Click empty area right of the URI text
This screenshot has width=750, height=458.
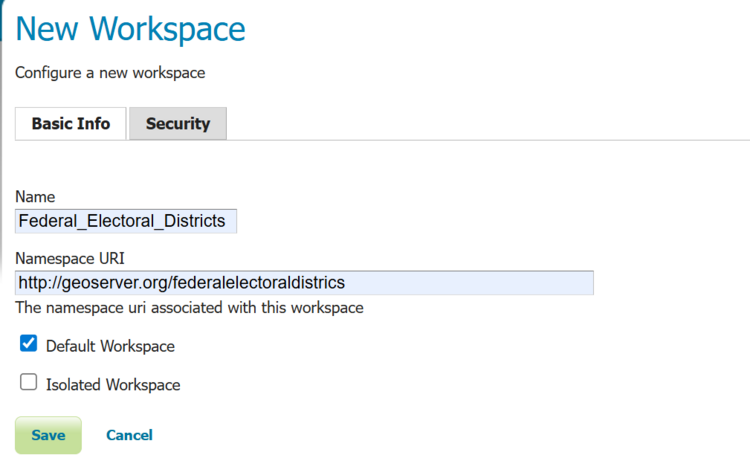pos(470,283)
